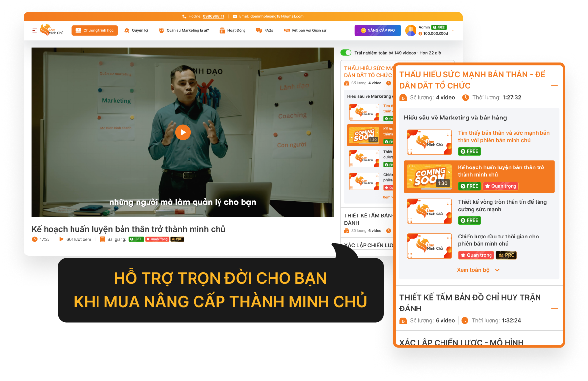Open the Hoạt Động menu item
The image size is (588, 381).
tap(233, 30)
